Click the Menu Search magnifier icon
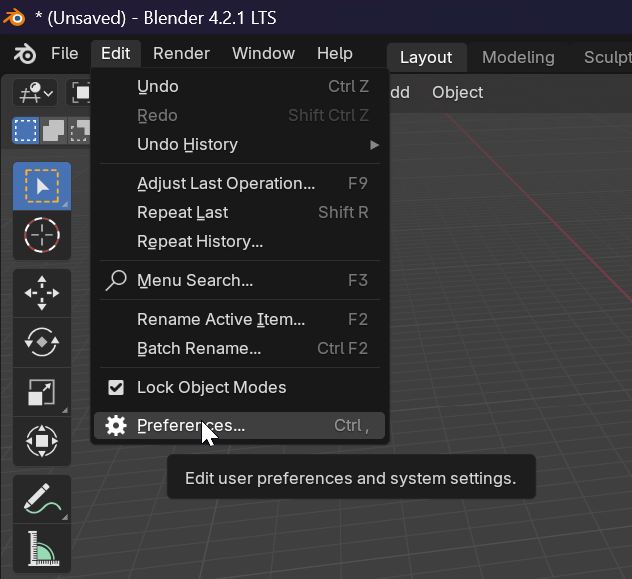This screenshot has width=632, height=579. click(116, 280)
